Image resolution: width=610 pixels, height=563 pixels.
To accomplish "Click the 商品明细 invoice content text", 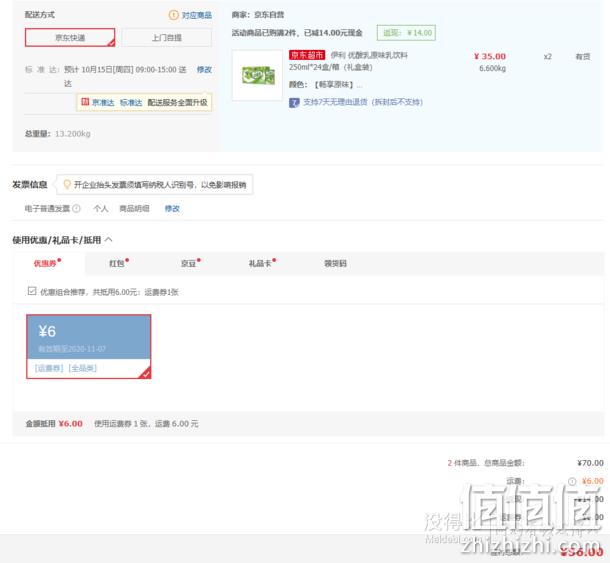I will (134, 209).
